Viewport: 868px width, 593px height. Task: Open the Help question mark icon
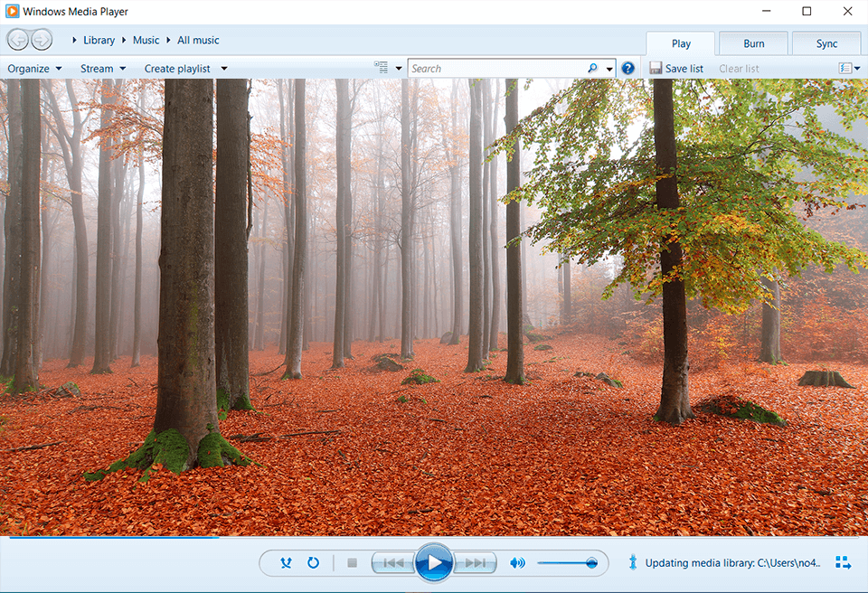627,68
